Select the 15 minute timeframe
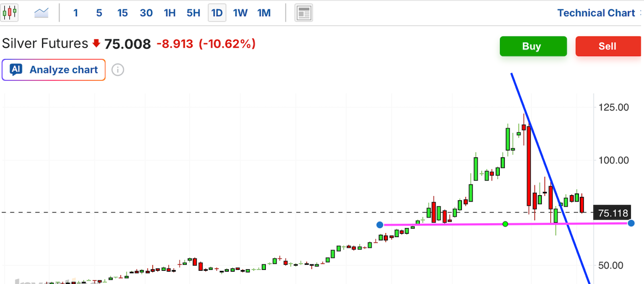 [123, 13]
